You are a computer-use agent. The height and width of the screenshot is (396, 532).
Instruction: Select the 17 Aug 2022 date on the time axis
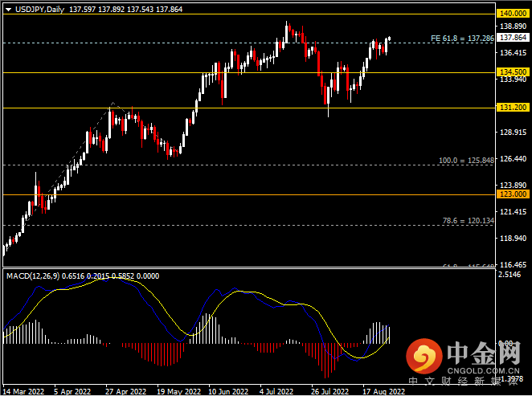[384, 391]
